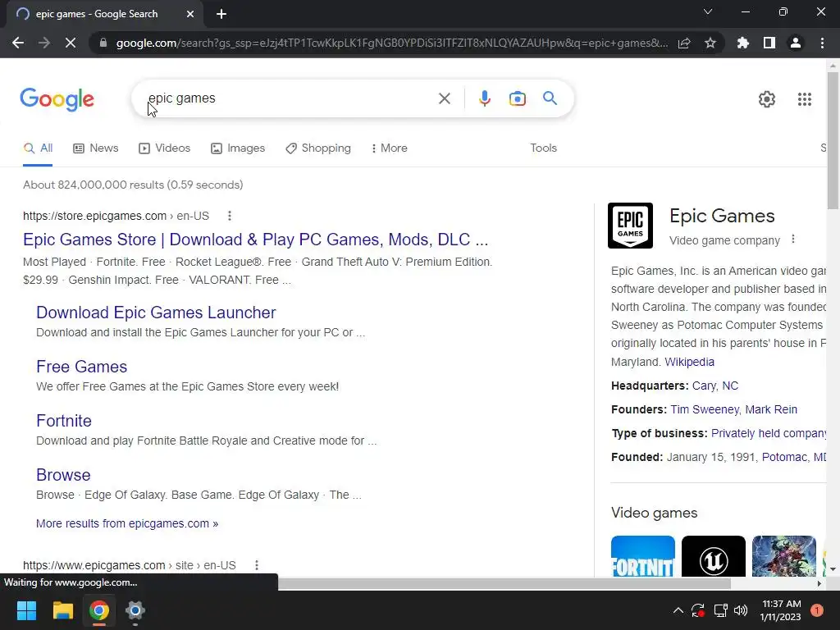Open the Chrome profile avatar

pyautogui.click(x=796, y=43)
